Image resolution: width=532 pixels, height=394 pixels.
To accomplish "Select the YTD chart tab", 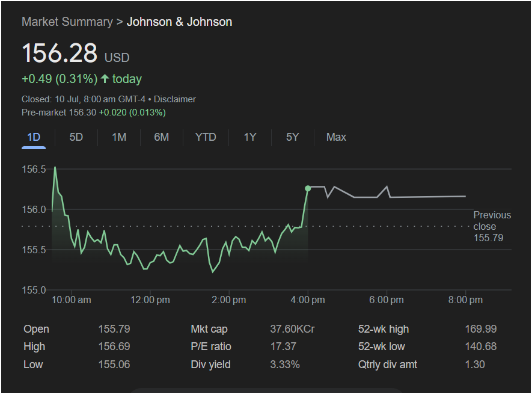I will click(206, 137).
